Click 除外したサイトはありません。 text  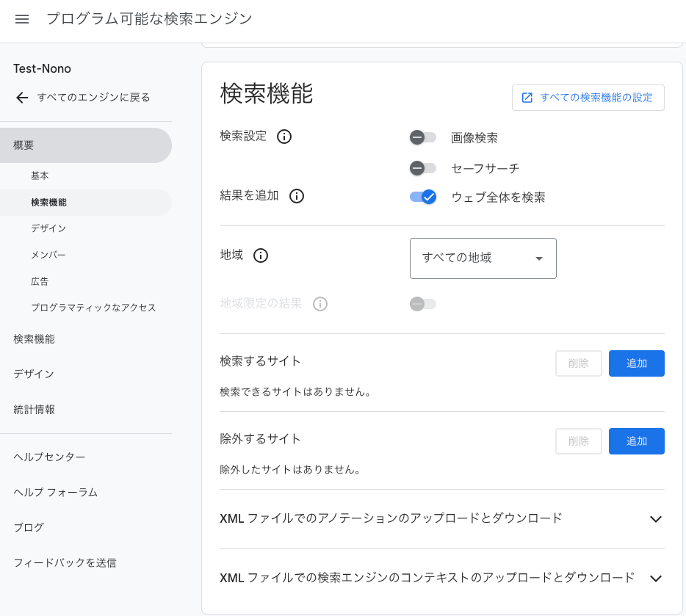(290, 470)
